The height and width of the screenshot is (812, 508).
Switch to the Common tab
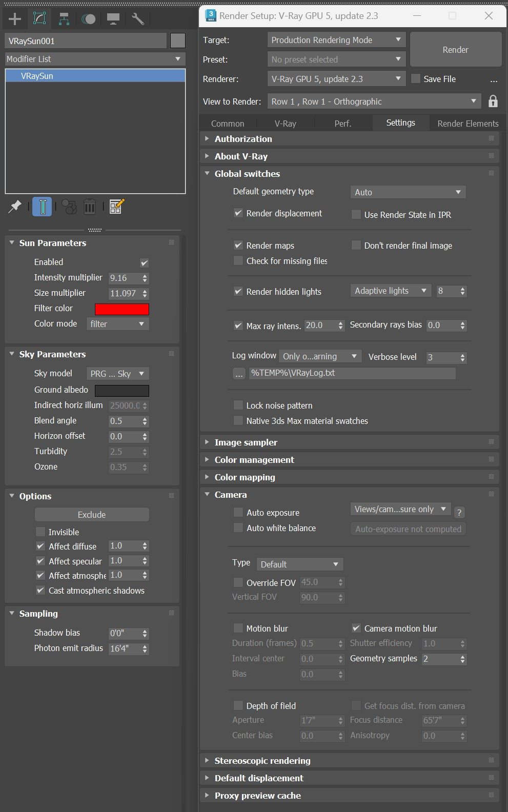click(x=228, y=124)
